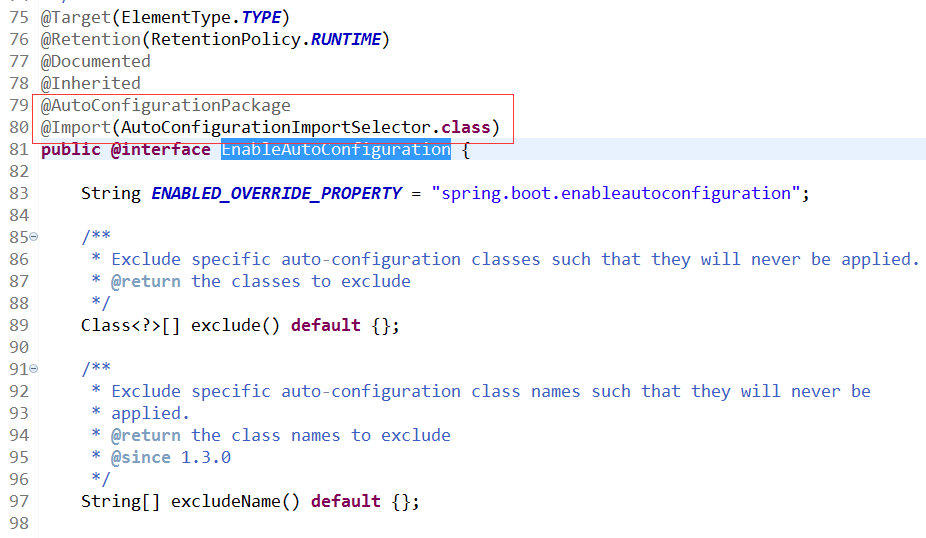Click line number 89 in the gutter
926x538 pixels.
[19, 325]
